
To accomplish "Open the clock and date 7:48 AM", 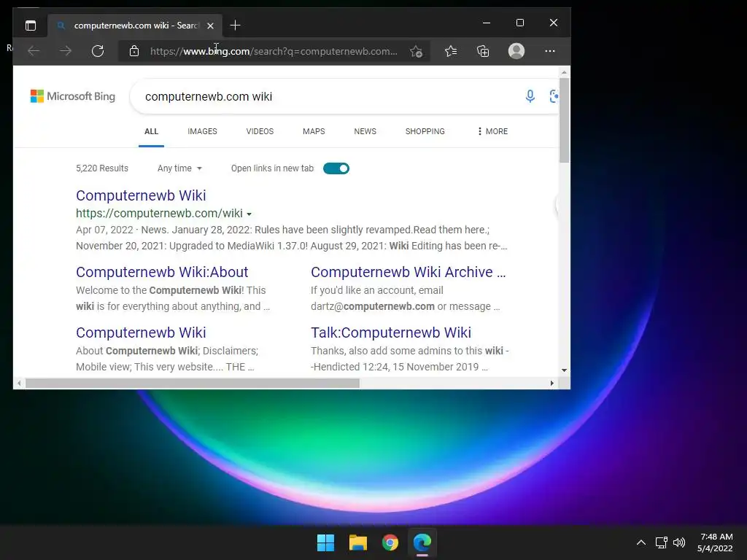I will pos(715,542).
